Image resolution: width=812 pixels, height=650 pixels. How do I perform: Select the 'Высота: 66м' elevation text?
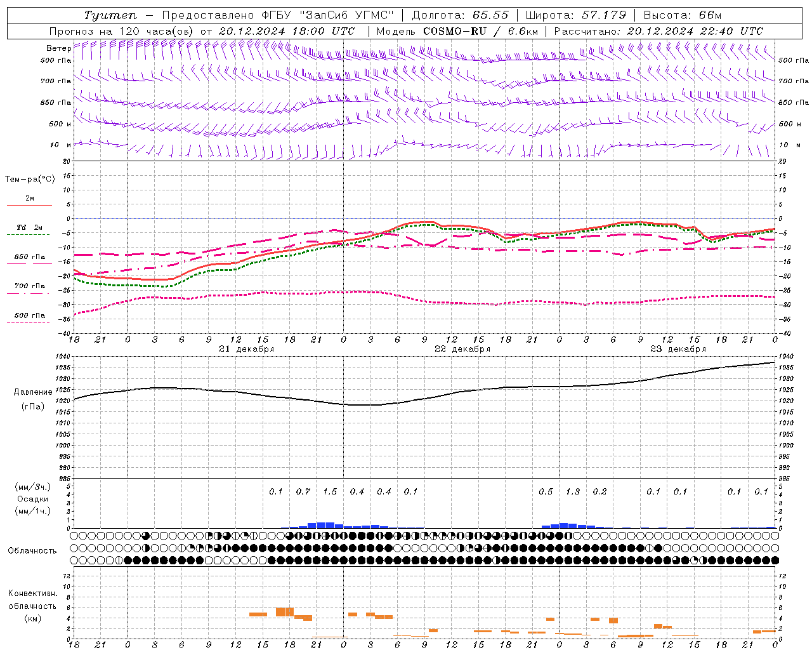[683, 15]
